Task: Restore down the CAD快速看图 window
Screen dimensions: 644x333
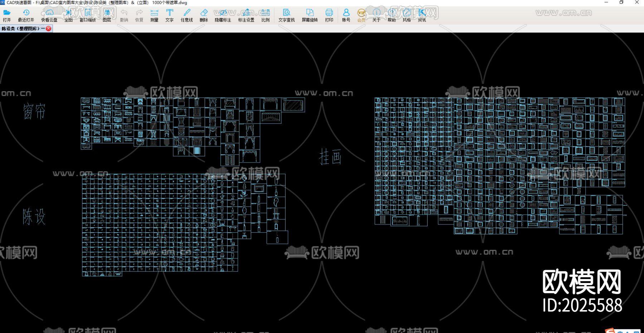Action: 621,3
